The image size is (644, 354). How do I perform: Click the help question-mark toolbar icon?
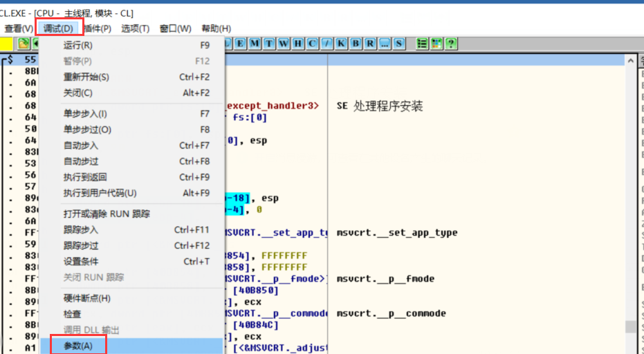click(451, 44)
